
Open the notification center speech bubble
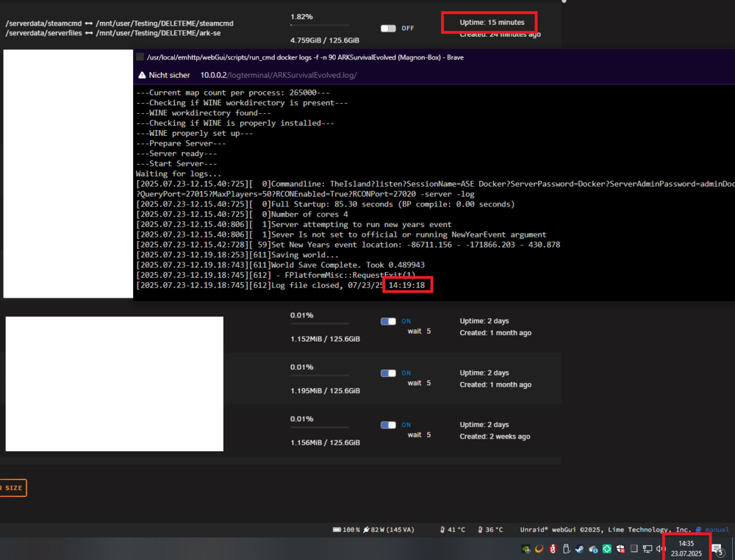pyautogui.click(x=717, y=549)
